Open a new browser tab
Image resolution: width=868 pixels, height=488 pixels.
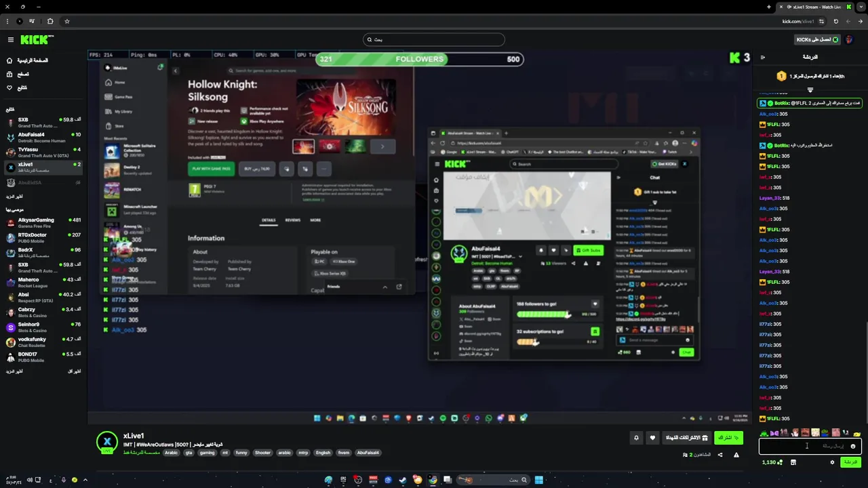click(769, 7)
